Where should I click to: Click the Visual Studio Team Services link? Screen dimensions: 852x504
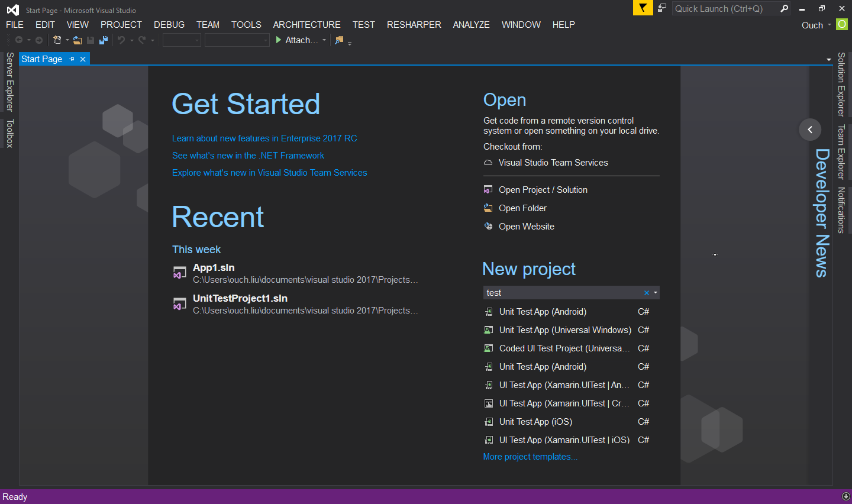click(x=553, y=163)
